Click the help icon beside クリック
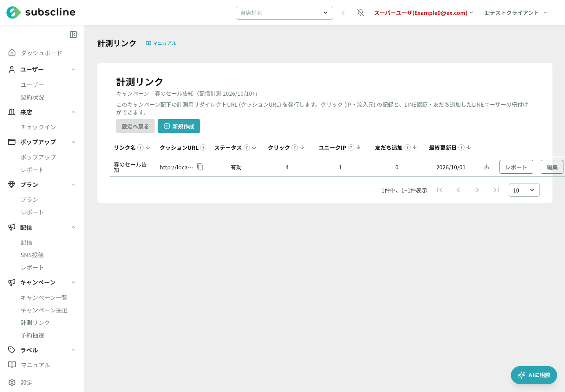 pyautogui.click(x=295, y=147)
